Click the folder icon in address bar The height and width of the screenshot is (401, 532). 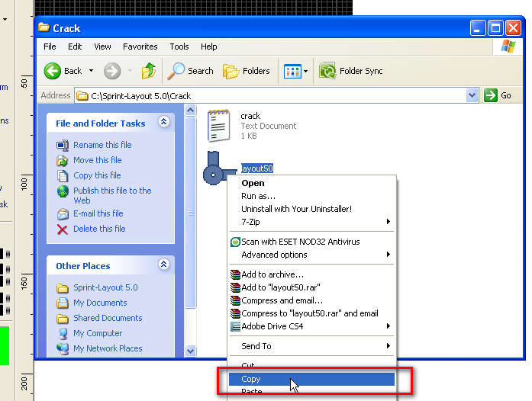[x=82, y=96]
